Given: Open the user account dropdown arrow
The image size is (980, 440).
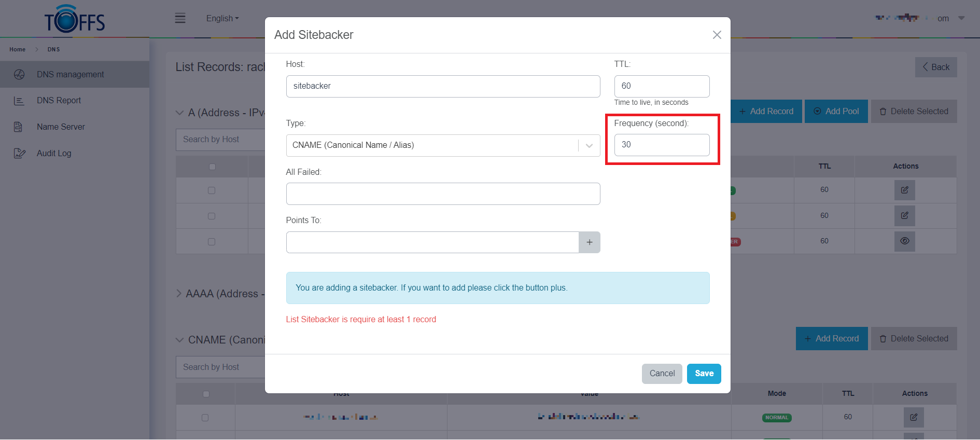Looking at the screenshot, I should pos(961,18).
